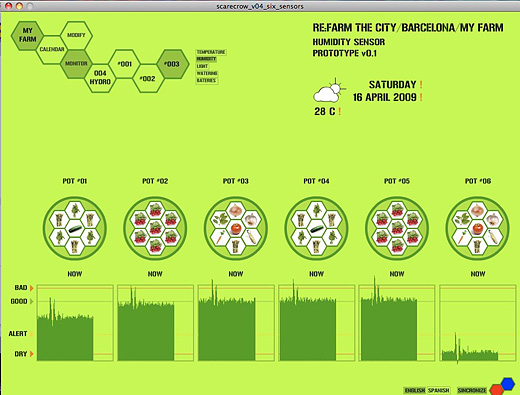
Task: Click the SINCRONIZE button
Action: click(x=472, y=390)
